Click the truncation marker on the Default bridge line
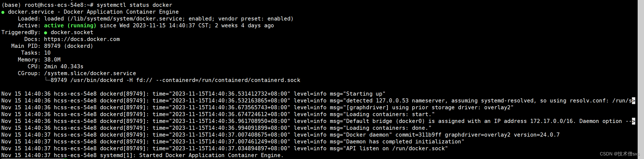Screen dimensions: 644x159 coord(634,121)
